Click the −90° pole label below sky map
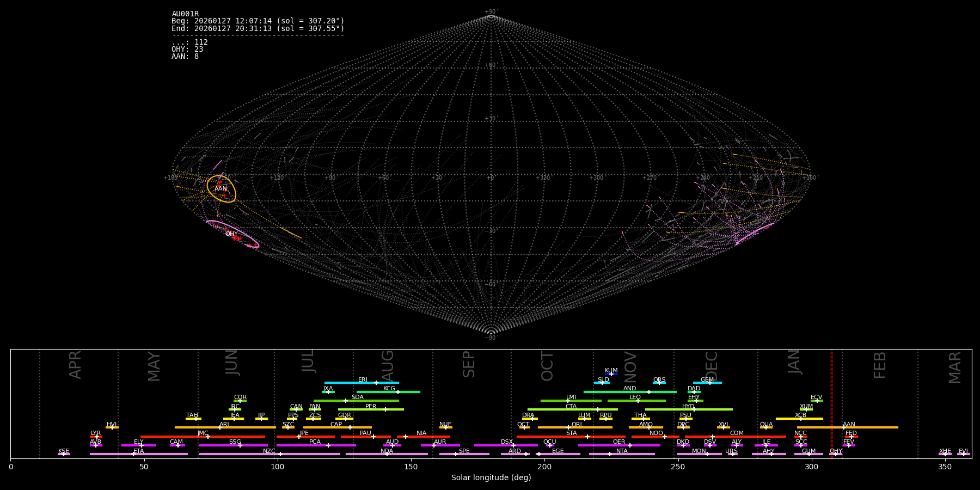 click(491, 338)
